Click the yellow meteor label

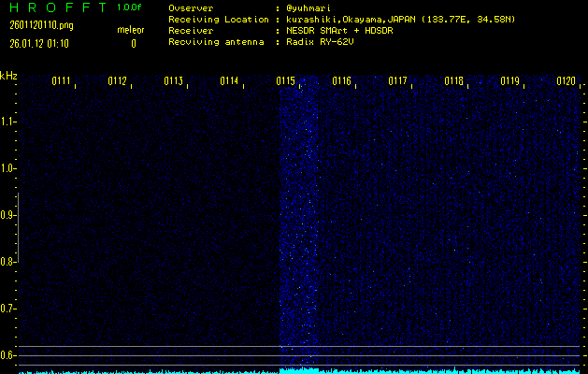(x=131, y=30)
